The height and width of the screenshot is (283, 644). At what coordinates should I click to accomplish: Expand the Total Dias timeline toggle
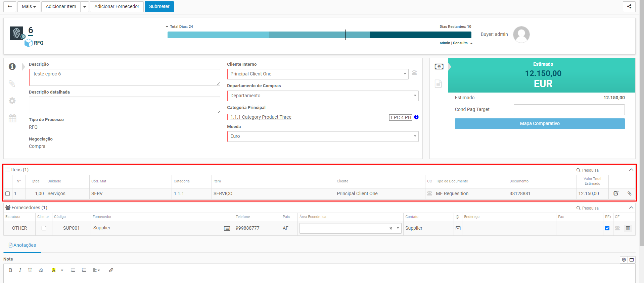pos(167,26)
